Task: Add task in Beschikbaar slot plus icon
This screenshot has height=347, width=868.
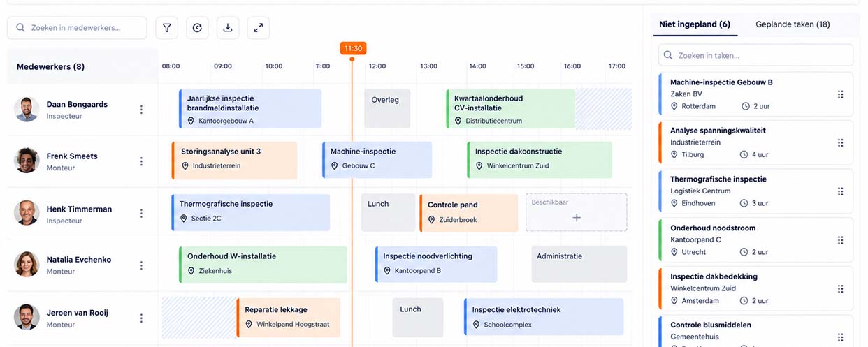Action: pyautogui.click(x=577, y=218)
